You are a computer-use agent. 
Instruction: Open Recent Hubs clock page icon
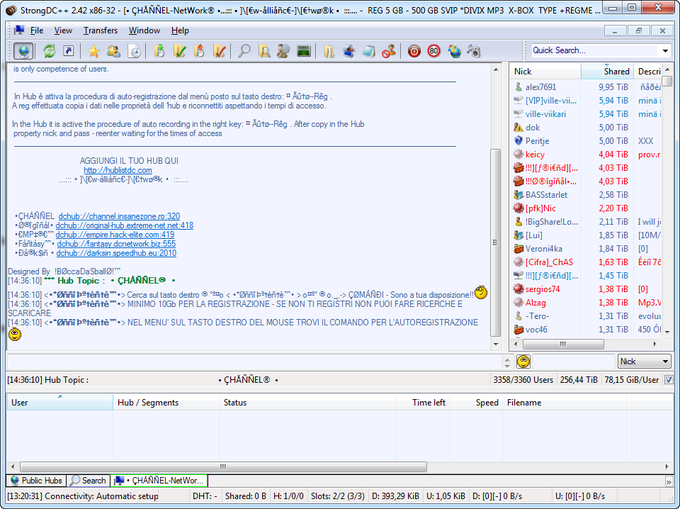click(x=134, y=51)
